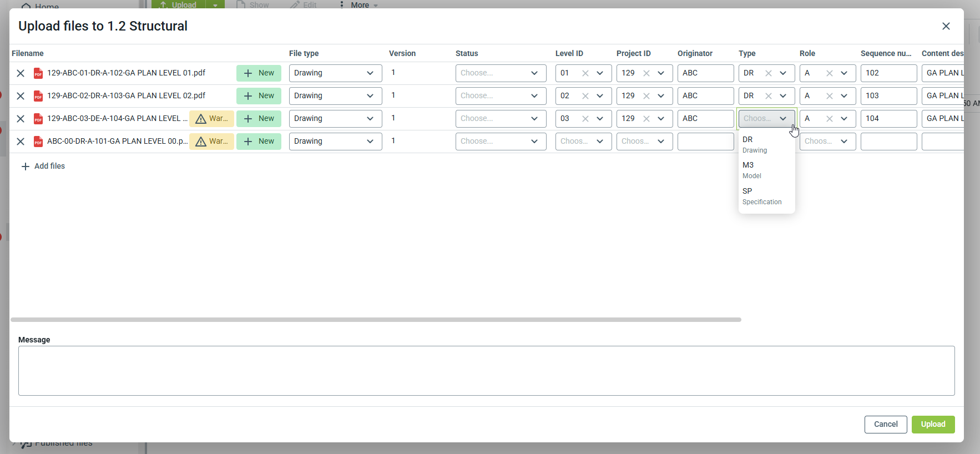Click the warning icon on 129-ABC-03-DE-A-104 row
The width and height of the screenshot is (980, 454).
(201, 119)
